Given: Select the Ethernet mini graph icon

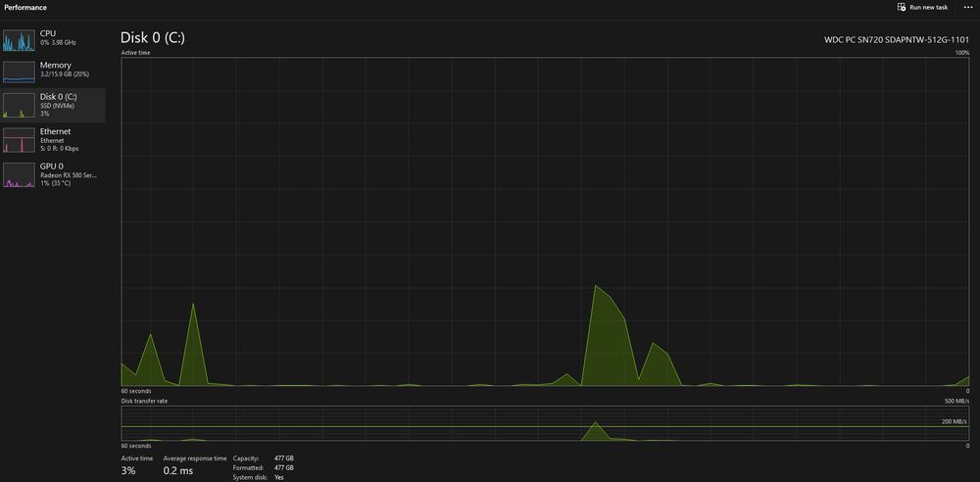Looking at the screenshot, I should point(19,140).
